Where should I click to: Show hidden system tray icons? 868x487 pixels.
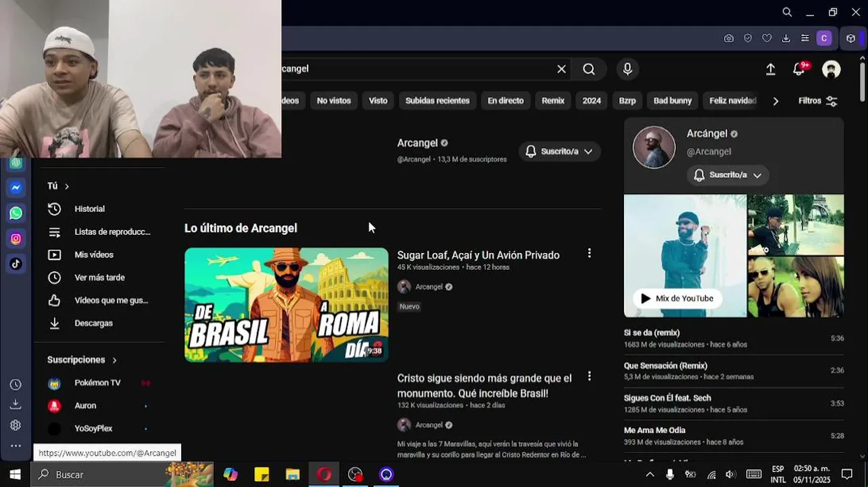650,474
